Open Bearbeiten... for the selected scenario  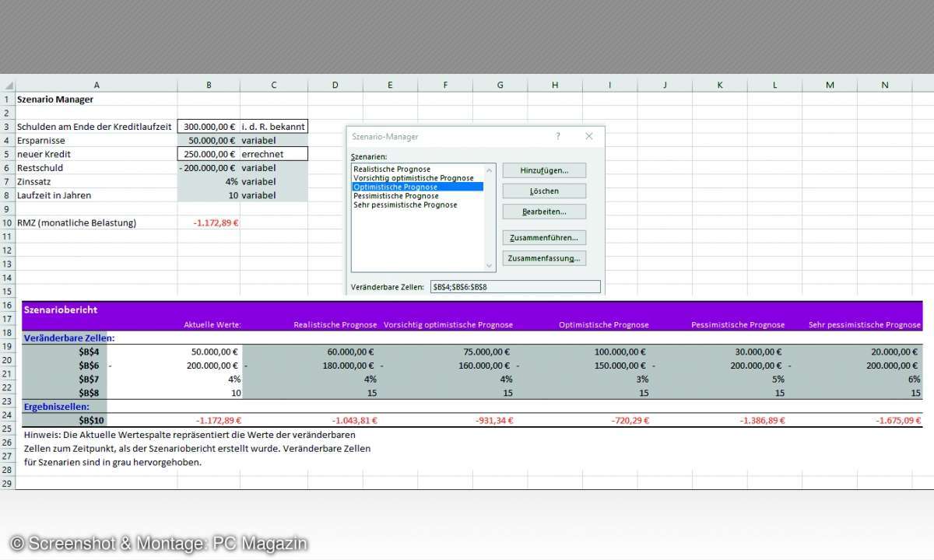pyautogui.click(x=544, y=212)
